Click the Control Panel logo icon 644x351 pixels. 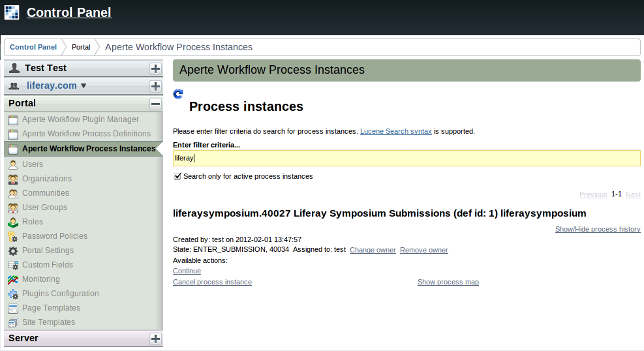12,12
